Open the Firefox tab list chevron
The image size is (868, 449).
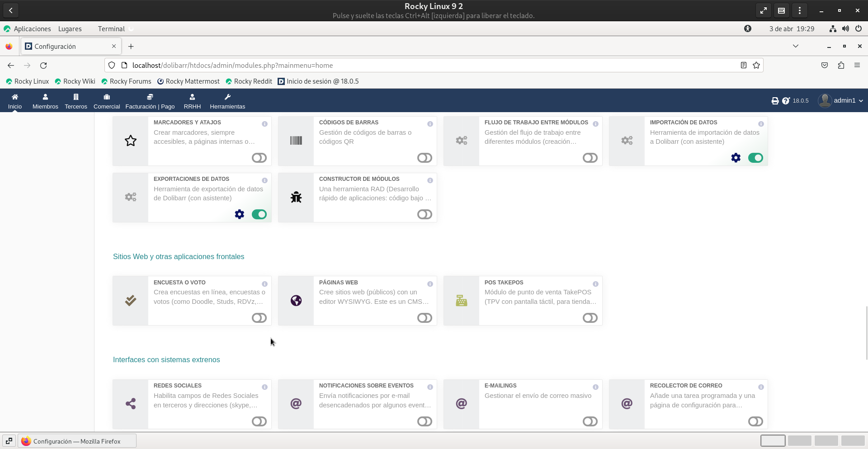(x=796, y=46)
